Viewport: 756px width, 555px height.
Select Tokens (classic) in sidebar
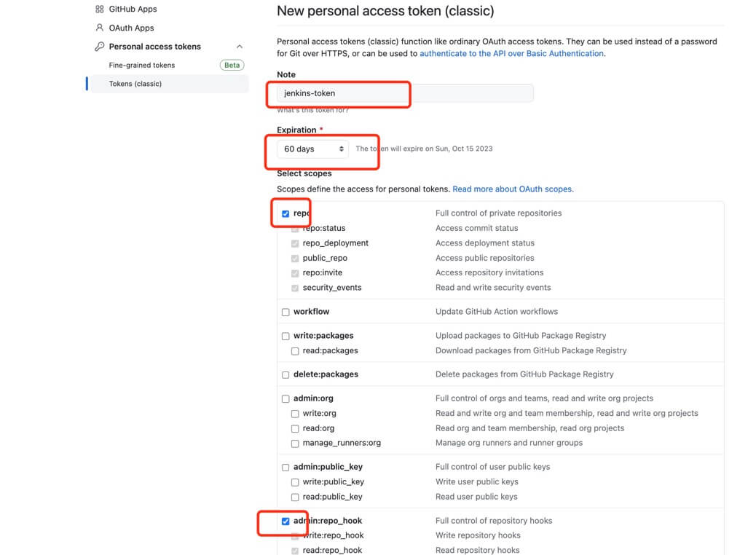135,84
